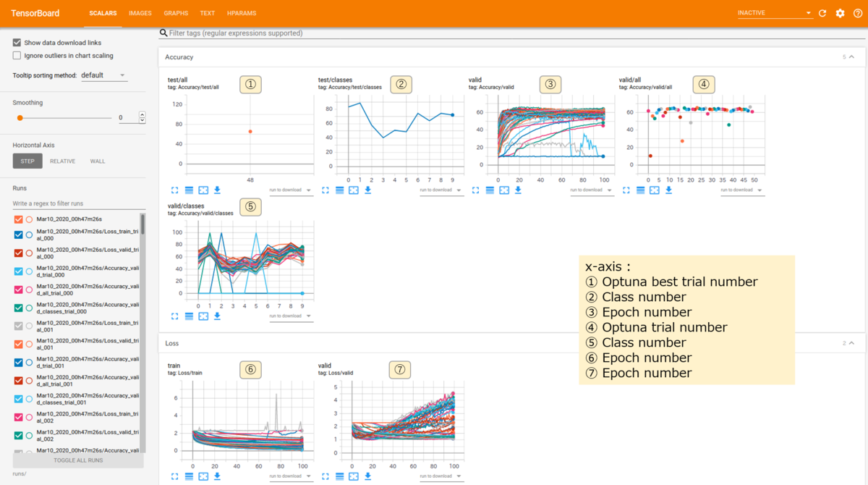The image size is (868, 485).
Task: Click the refresh icon in the top bar
Action: click(x=822, y=13)
